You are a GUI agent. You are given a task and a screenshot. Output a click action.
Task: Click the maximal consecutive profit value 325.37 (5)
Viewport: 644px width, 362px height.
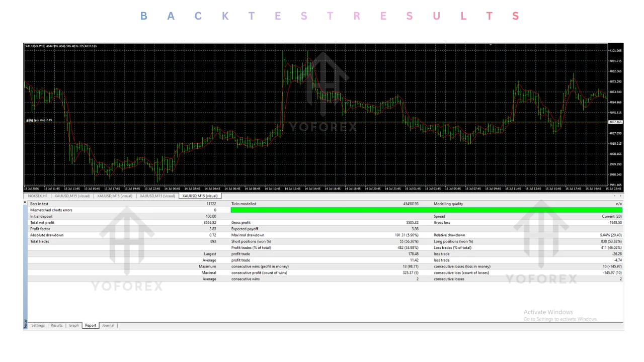tap(410, 273)
